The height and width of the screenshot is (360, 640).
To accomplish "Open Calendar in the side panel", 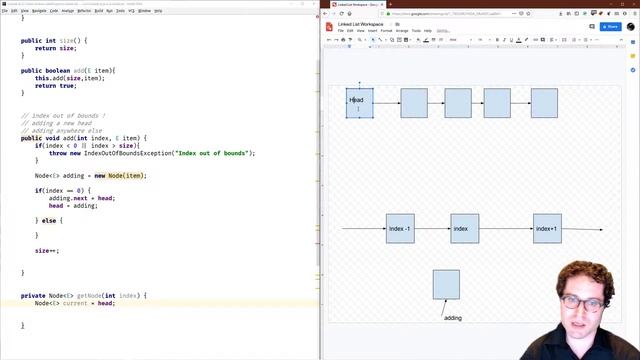I will 633,42.
